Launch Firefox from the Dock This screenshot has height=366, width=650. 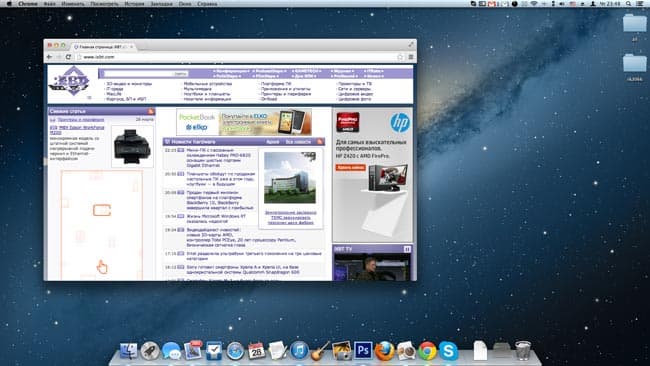[x=385, y=351]
